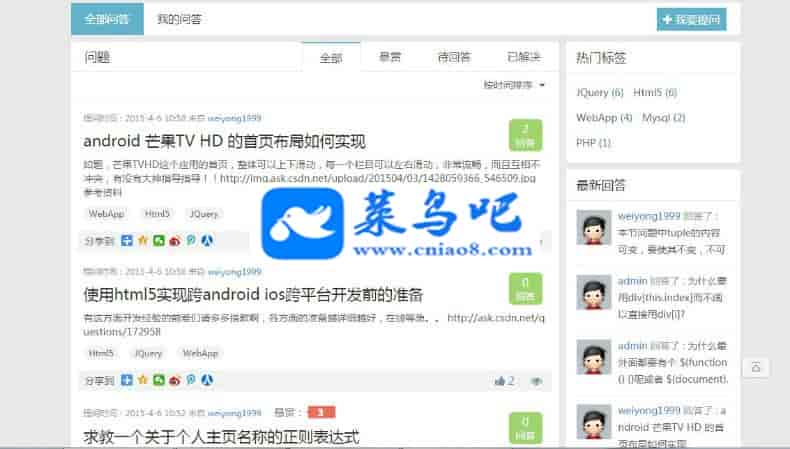Click the Html5 tag under the 芒果TV question
Screen dimensions: 790x449
(157, 214)
